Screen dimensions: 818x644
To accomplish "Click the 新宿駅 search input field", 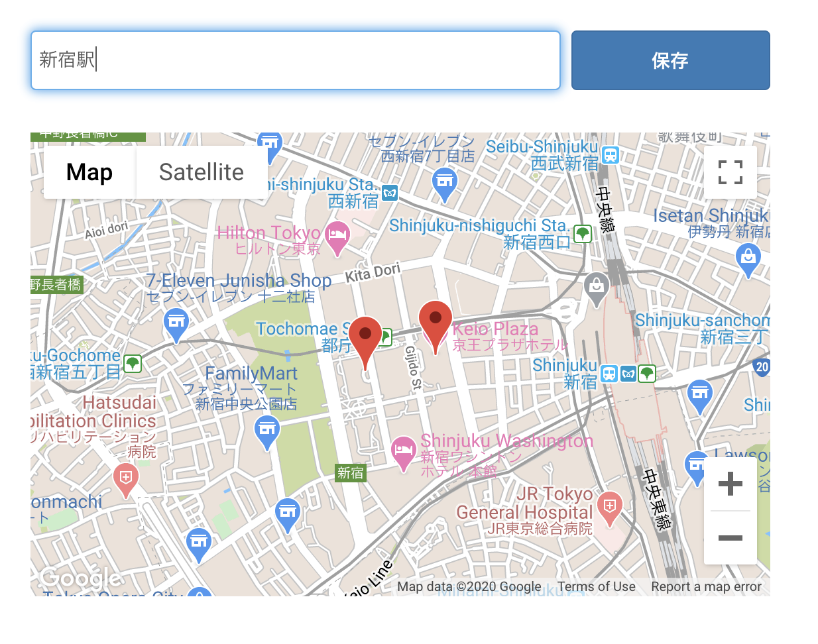I will [x=296, y=60].
